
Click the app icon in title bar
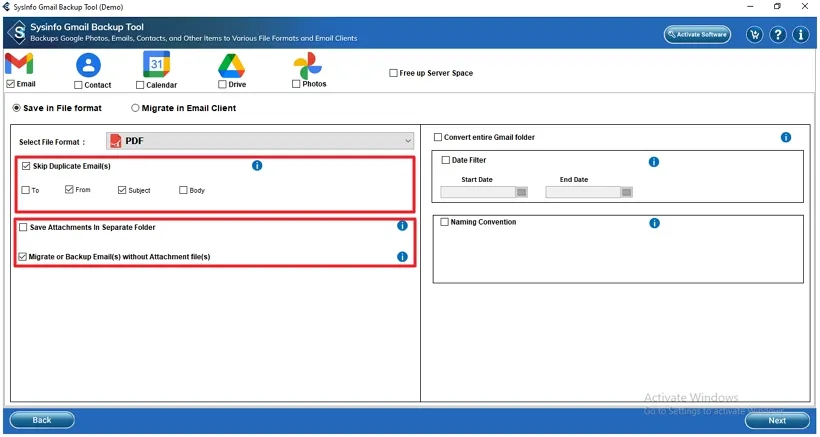click(7, 7)
